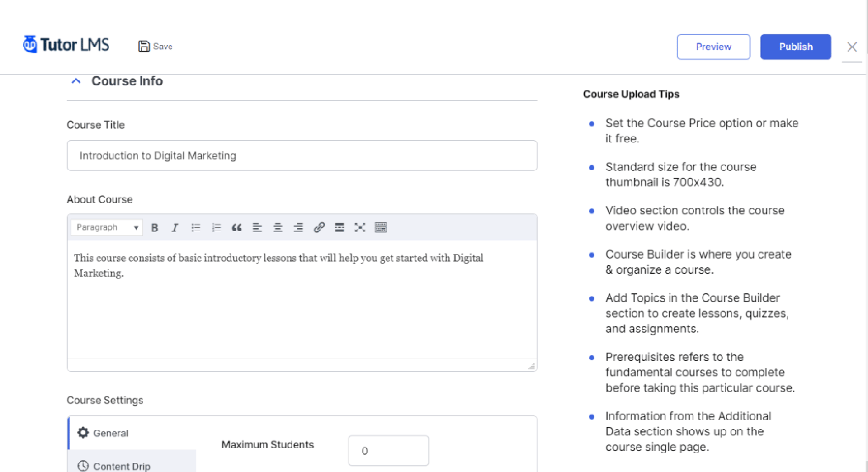Viewport: 868px width, 472px height.
Task: Open the Paragraph format dropdown
Action: (x=107, y=227)
